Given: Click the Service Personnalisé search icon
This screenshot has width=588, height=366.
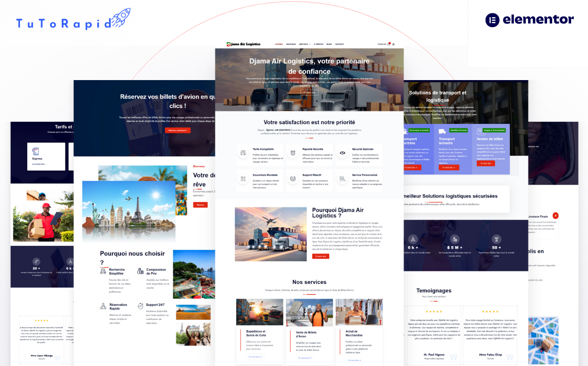Looking at the screenshot, I should pyautogui.click(x=342, y=179).
